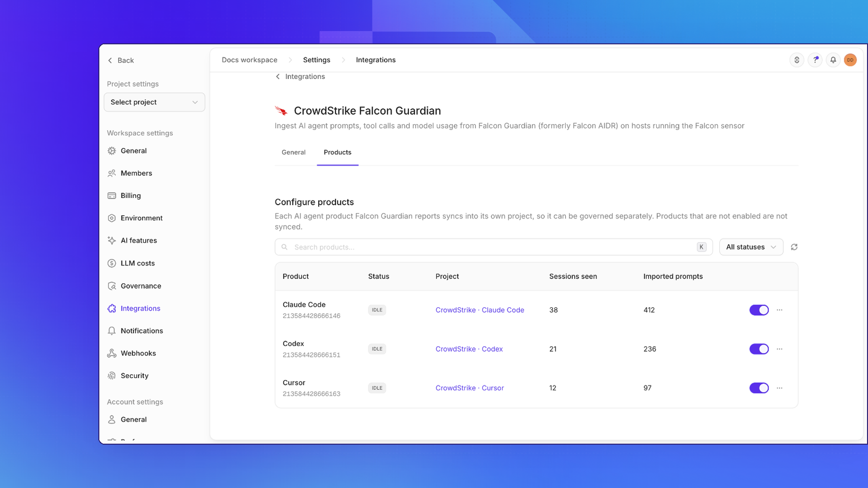This screenshot has height=488, width=868.
Task: Return to the Integrations list link
Action: pyautogui.click(x=300, y=77)
